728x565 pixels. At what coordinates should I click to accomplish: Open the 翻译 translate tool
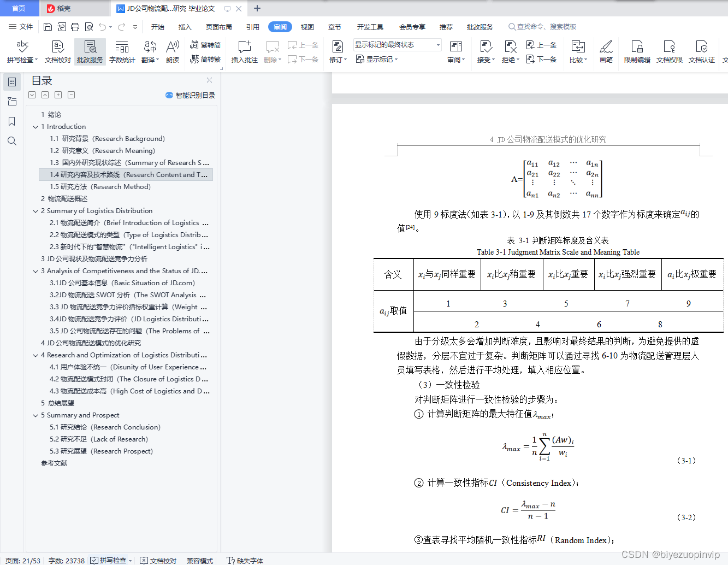click(150, 51)
